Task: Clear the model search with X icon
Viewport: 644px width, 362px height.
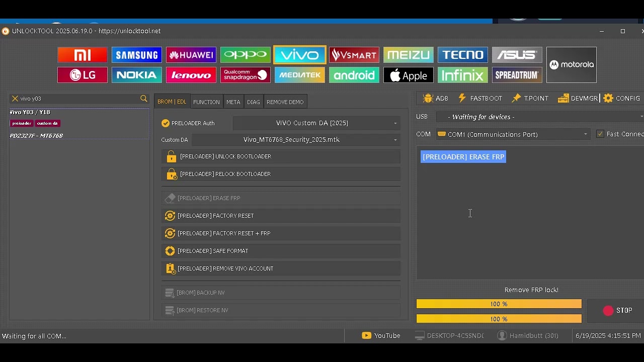Action: [15, 99]
